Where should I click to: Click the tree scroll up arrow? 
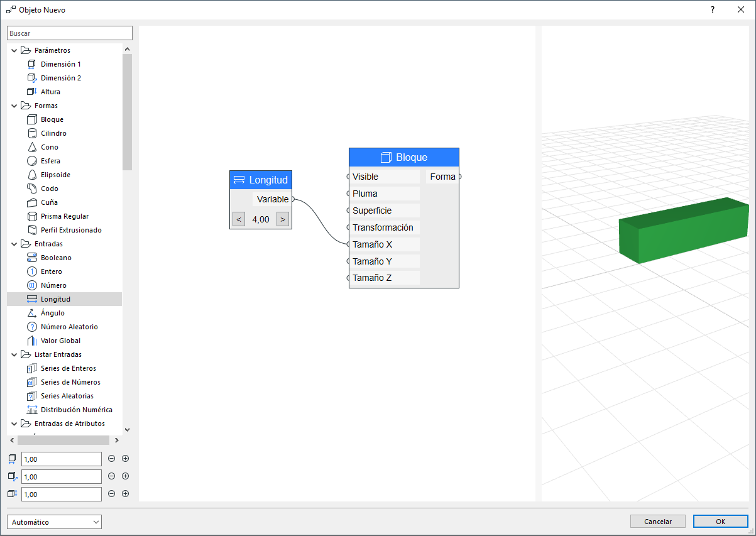tap(128, 48)
